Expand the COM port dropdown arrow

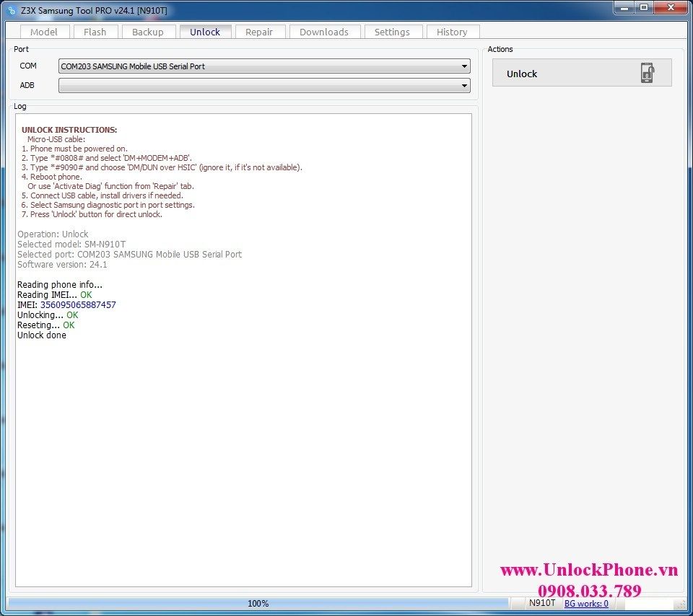coord(464,66)
